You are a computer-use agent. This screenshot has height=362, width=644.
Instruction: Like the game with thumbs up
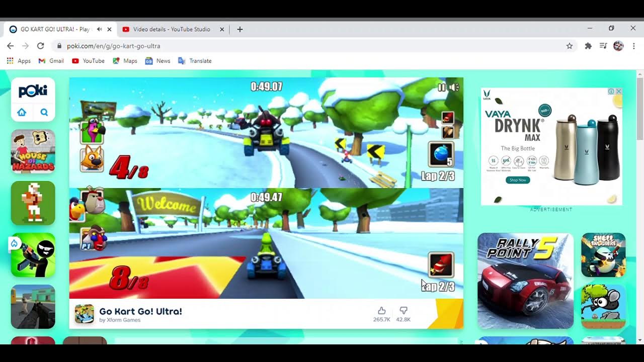(381, 311)
